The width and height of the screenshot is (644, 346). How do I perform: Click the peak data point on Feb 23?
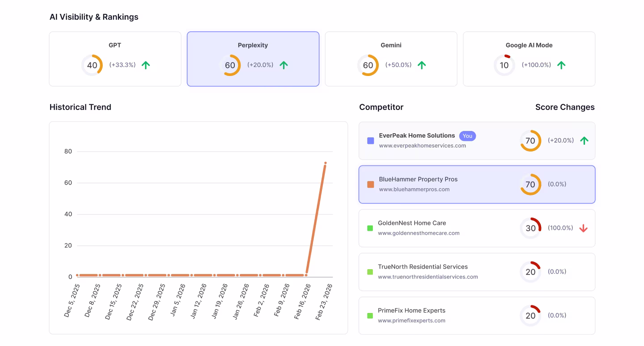[x=326, y=163]
